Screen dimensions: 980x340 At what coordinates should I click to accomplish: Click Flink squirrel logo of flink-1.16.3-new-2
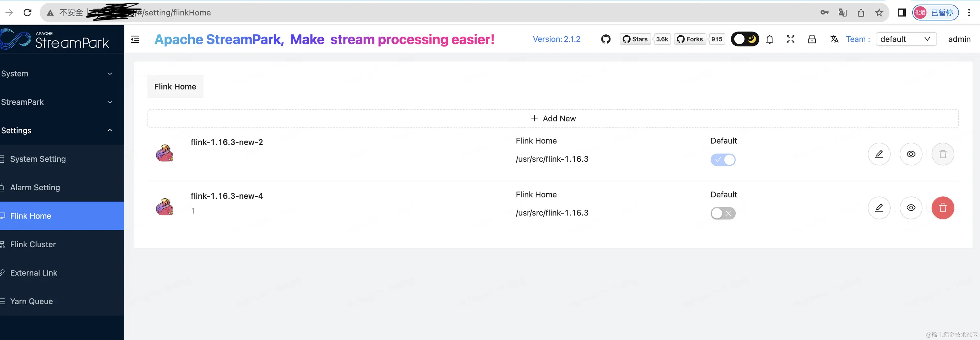(165, 153)
